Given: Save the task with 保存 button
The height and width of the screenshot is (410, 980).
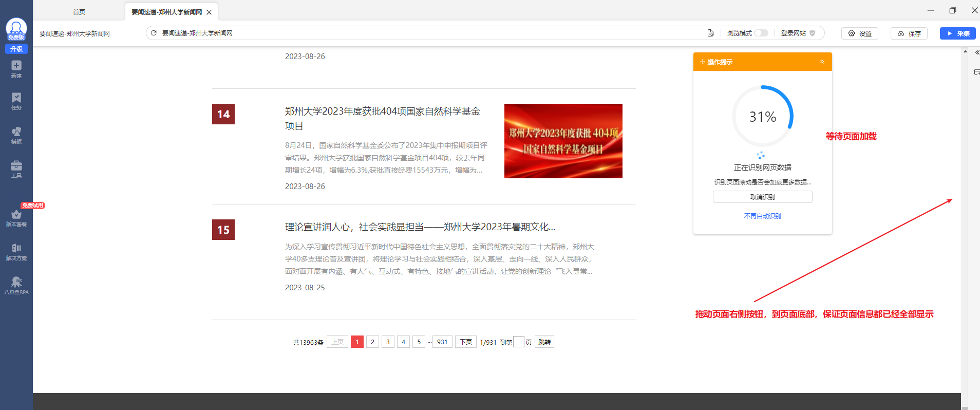Looking at the screenshot, I should point(909,33).
